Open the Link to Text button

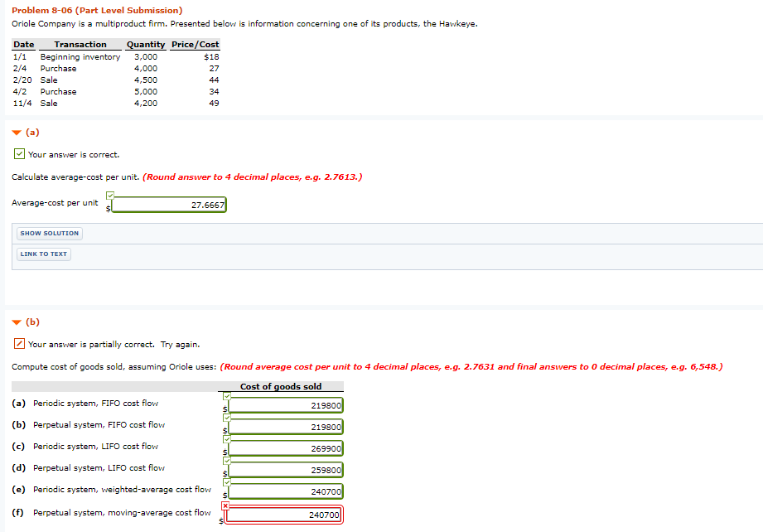(44, 254)
